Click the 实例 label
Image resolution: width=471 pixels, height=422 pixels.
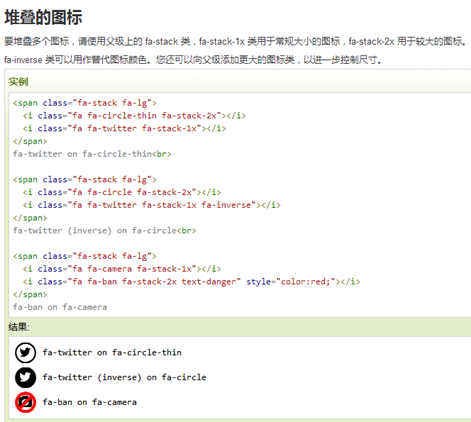[x=18, y=82]
